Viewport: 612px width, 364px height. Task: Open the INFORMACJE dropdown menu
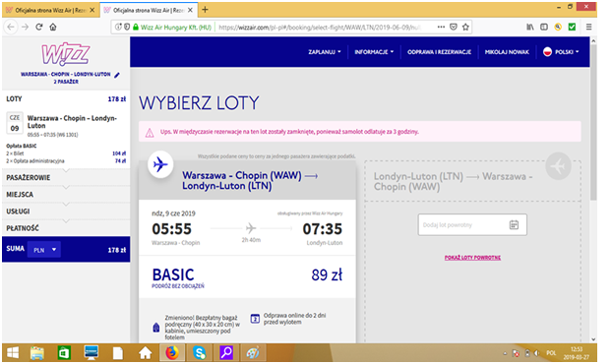pos(374,52)
